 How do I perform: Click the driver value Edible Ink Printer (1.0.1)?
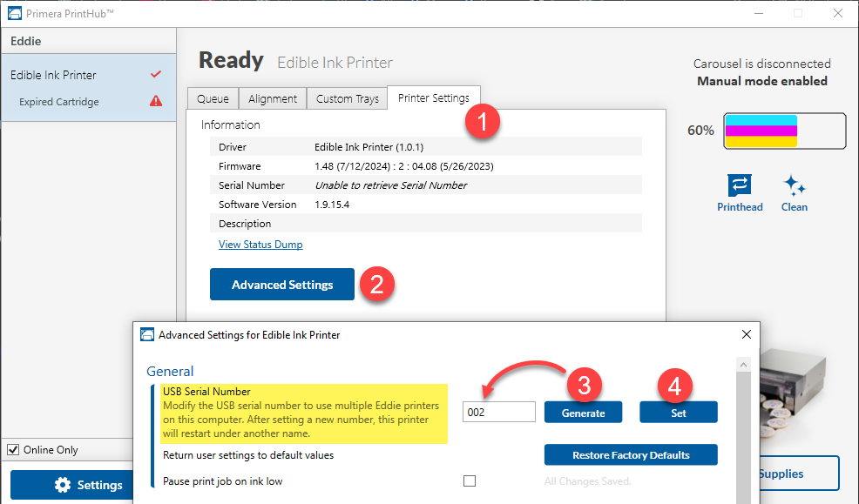[369, 147]
